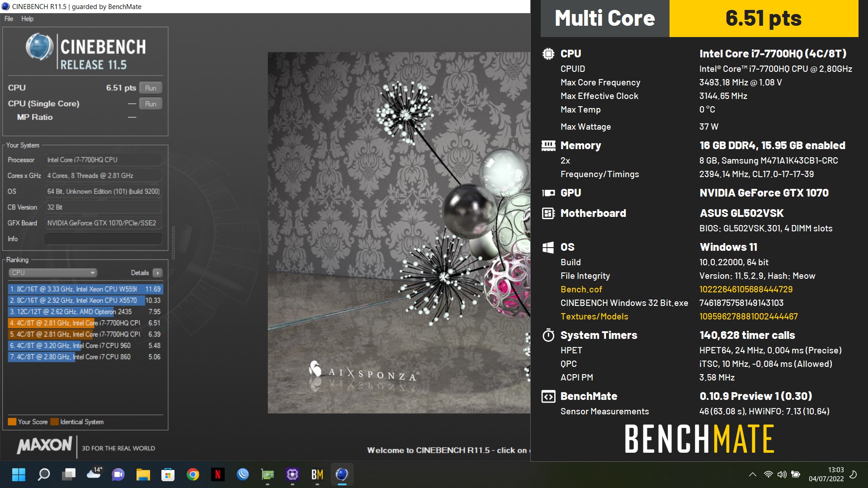Click the MAXON logo
The image size is (868, 488).
(x=44, y=445)
